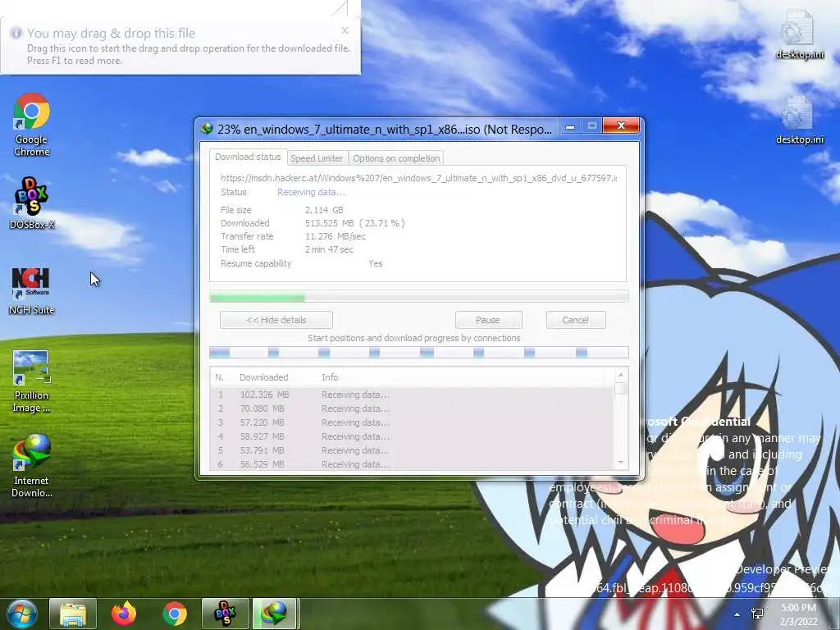This screenshot has width=840, height=630.
Task: Click the file size value 2.114 GB
Action: tap(324, 210)
